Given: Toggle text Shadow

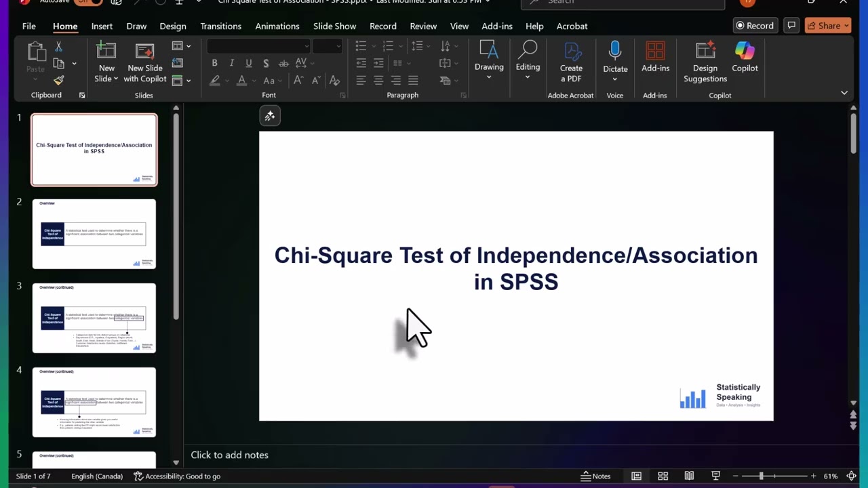Looking at the screenshot, I should [x=266, y=63].
